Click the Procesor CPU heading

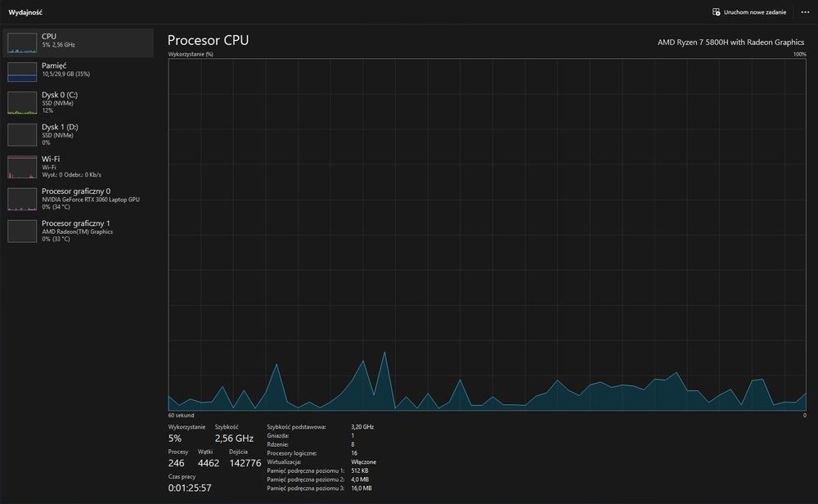click(208, 40)
